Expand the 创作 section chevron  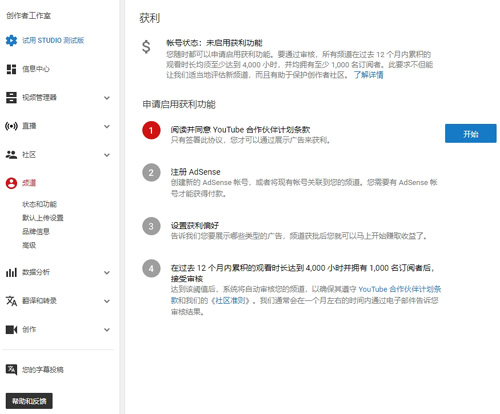(x=107, y=330)
